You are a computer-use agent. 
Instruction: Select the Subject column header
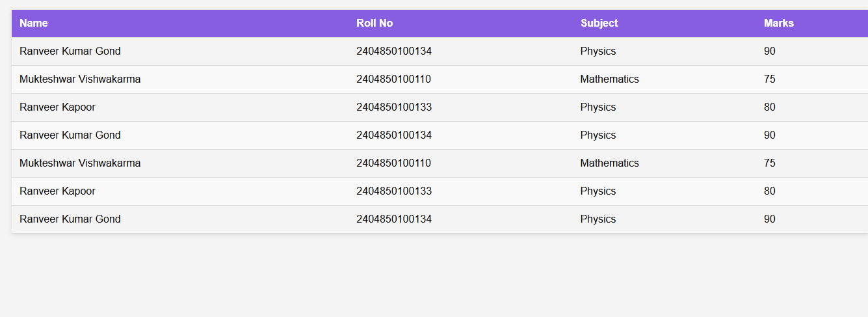(x=599, y=23)
